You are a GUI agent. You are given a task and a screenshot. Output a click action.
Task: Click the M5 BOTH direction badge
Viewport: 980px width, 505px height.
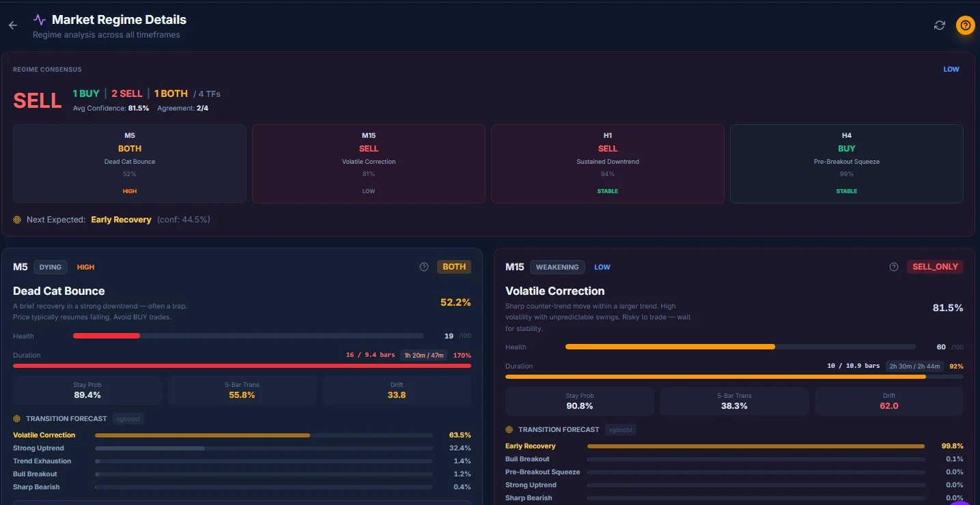[454, 267]
